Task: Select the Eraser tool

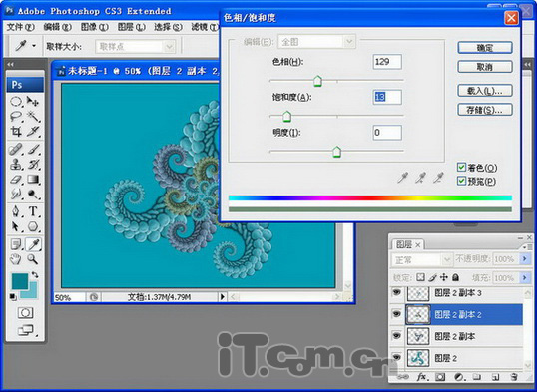Action: pyautogui.click(x=16, y=180)
